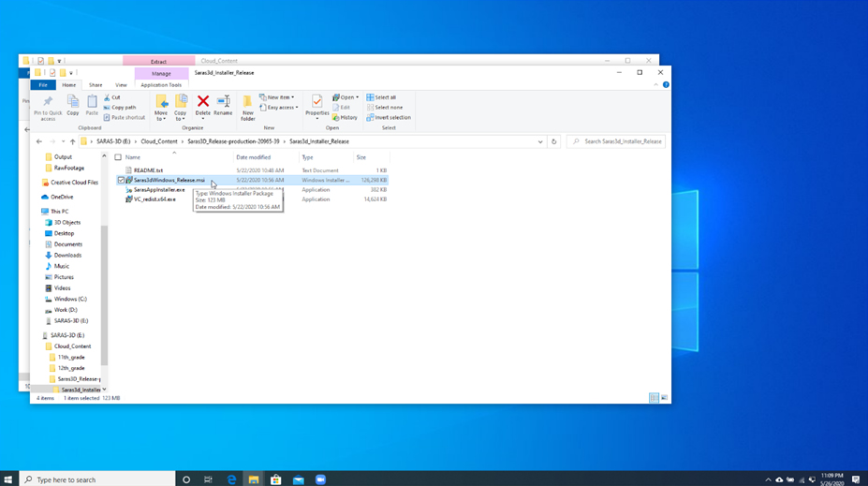Viewport: 868px width, 486px height.
Task: Select README.txt file
Action: (x=148, y=170)
